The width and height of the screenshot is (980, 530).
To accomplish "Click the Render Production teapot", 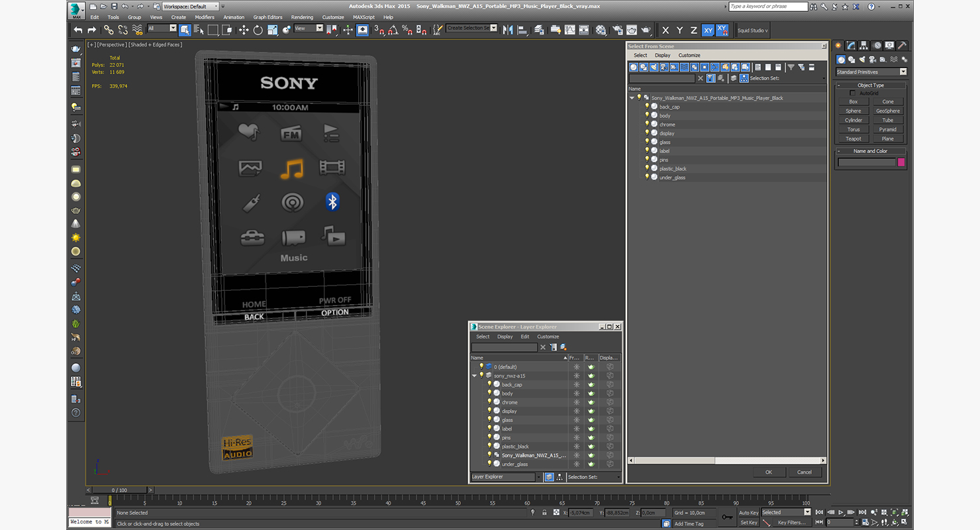I will (646, 30).
